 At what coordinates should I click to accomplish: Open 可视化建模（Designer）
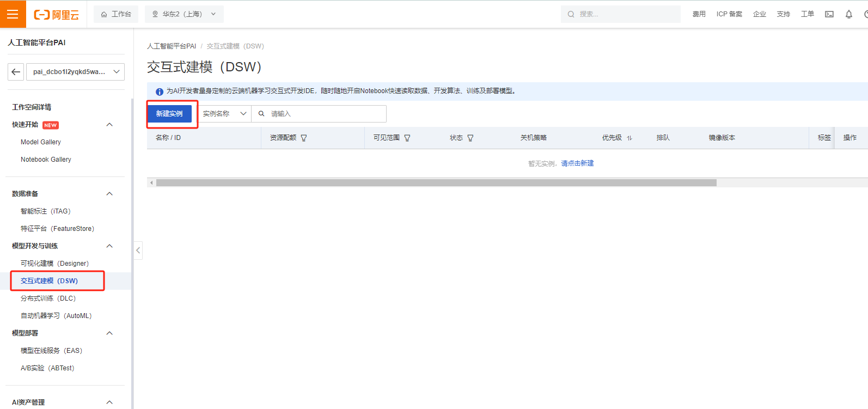click(55, 264)
